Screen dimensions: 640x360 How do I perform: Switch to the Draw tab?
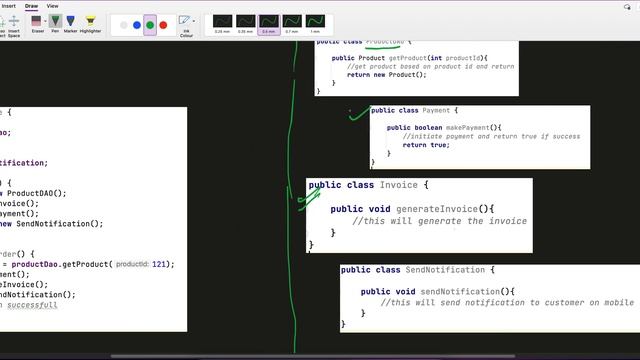click(31, 6)
